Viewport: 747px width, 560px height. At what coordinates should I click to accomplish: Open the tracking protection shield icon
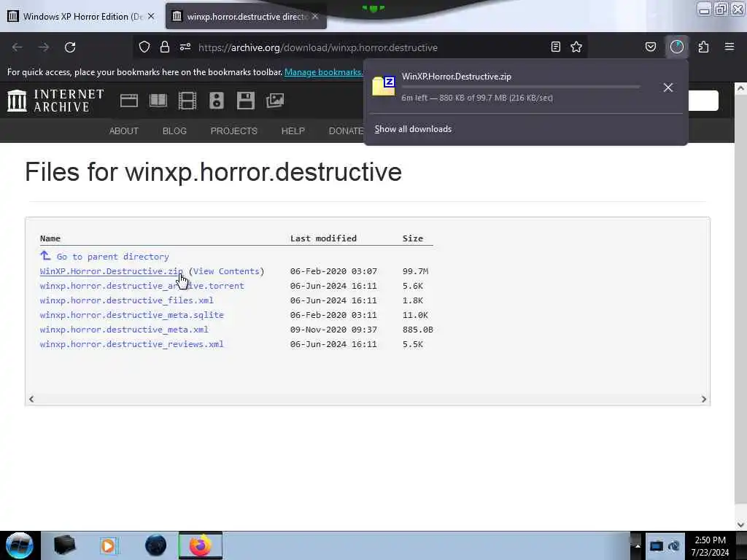(x=144, y=47)
